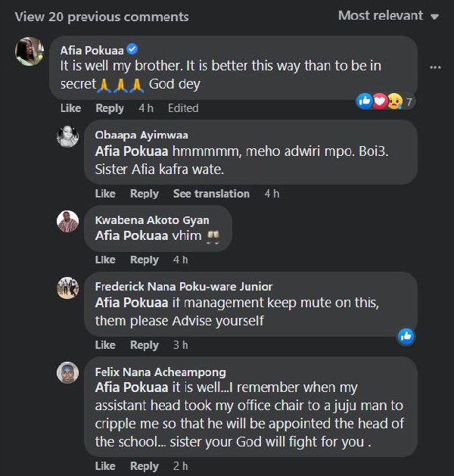454x476 pixels.
Task: Like Afia Pokuaa's comment
Action: tap(70, 108)
